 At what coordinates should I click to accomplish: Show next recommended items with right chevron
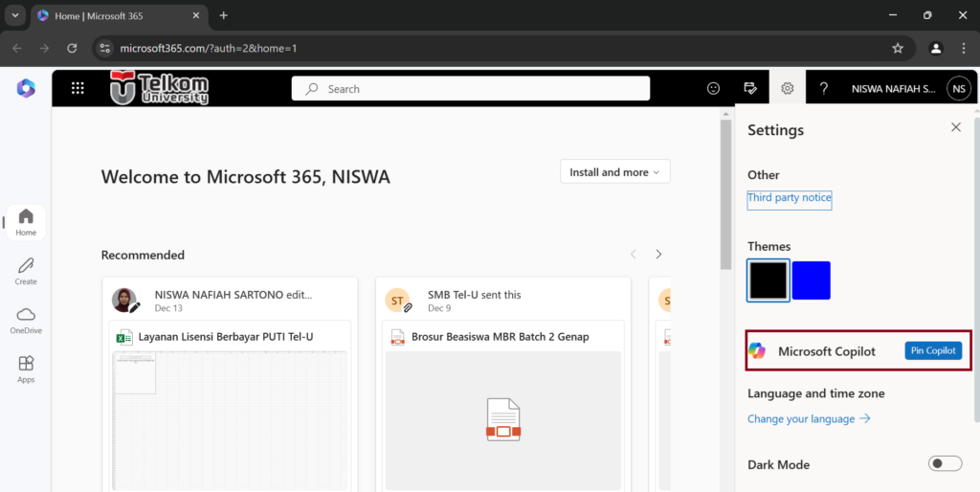pos(658,255)
